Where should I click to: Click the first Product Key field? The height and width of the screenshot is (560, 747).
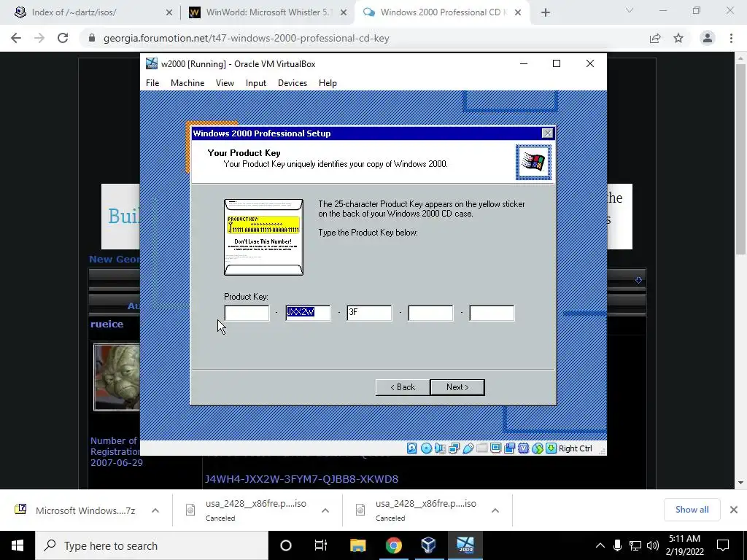tap(247, 313)
